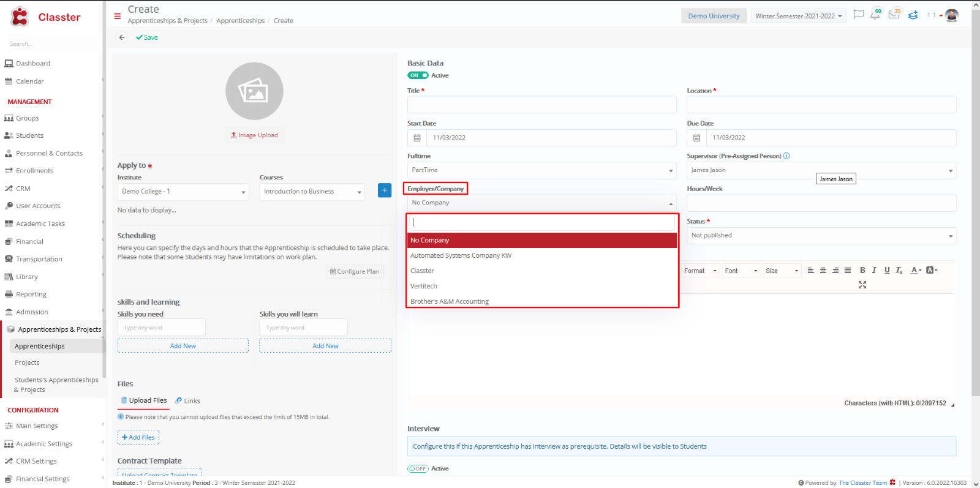Open the user avatar profile menu

pos(951,15)
